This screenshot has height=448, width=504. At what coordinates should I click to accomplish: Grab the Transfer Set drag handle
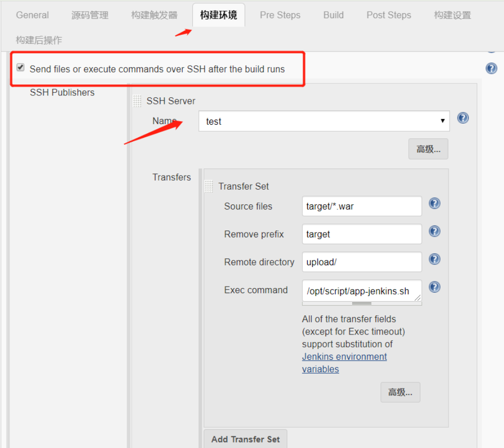(x=209, y=186)
